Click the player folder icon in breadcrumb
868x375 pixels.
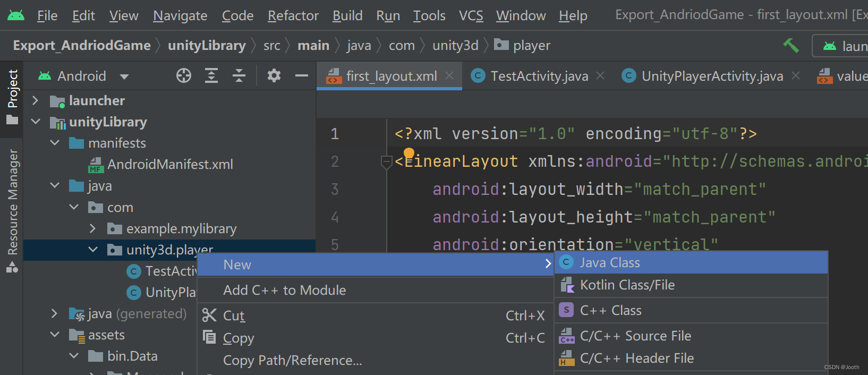(501, 45)
